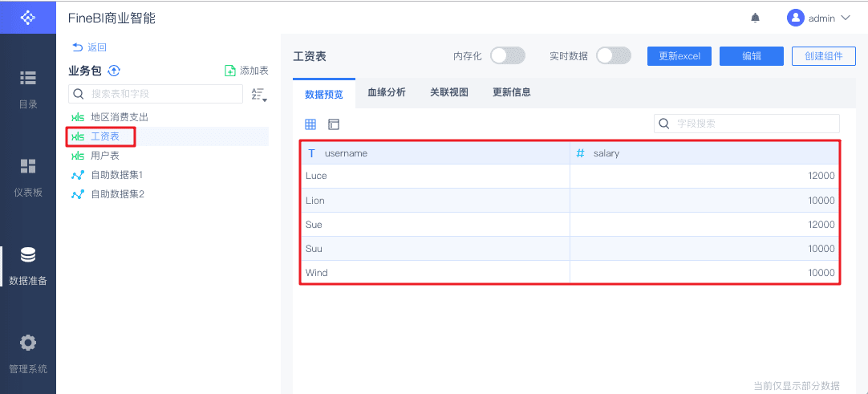This screenshot has width=868, height=394.
Task: Open the 仪表板 dashboard sidebar icon
Action: coord(28,166)
